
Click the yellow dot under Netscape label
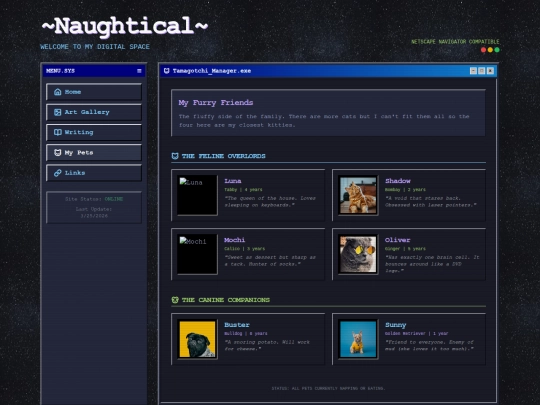point(490,50)
